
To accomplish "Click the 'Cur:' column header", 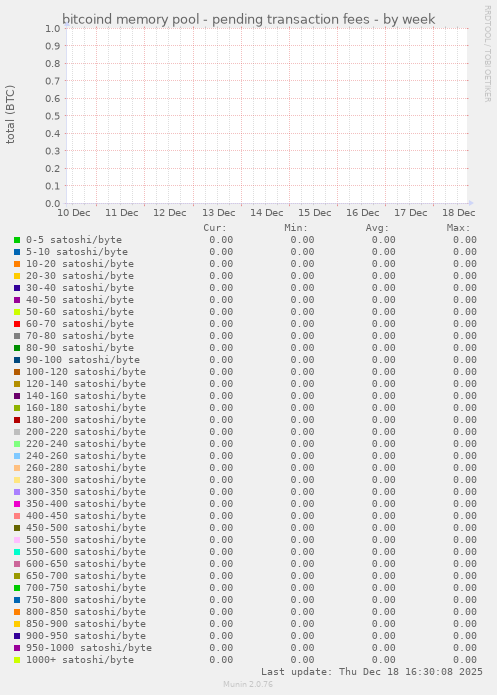I will point(215,228).
